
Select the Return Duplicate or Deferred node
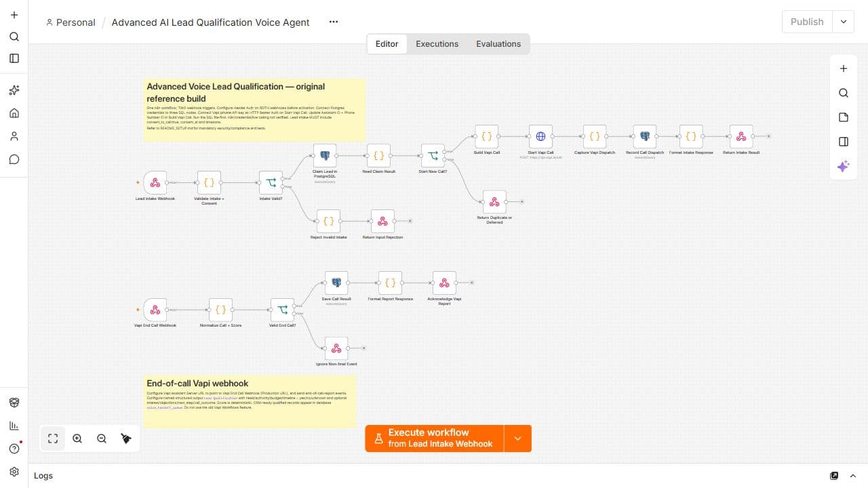(x=494, y=202)
